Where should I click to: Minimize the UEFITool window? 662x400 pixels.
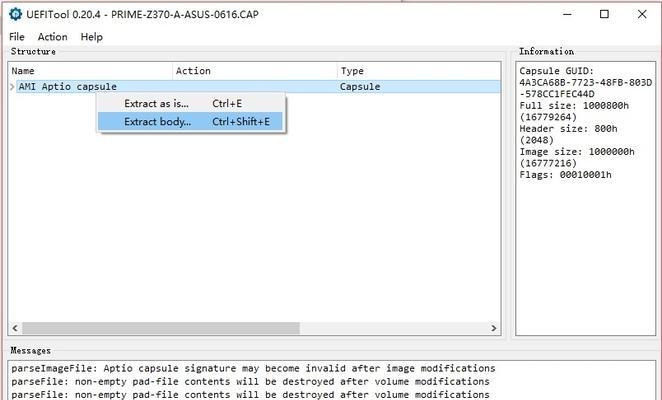click(x=567, y=14)
